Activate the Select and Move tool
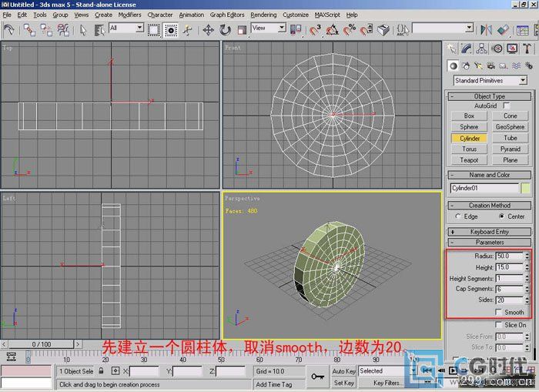This screenshot has width=539, height=392. [x=209, y=30]
